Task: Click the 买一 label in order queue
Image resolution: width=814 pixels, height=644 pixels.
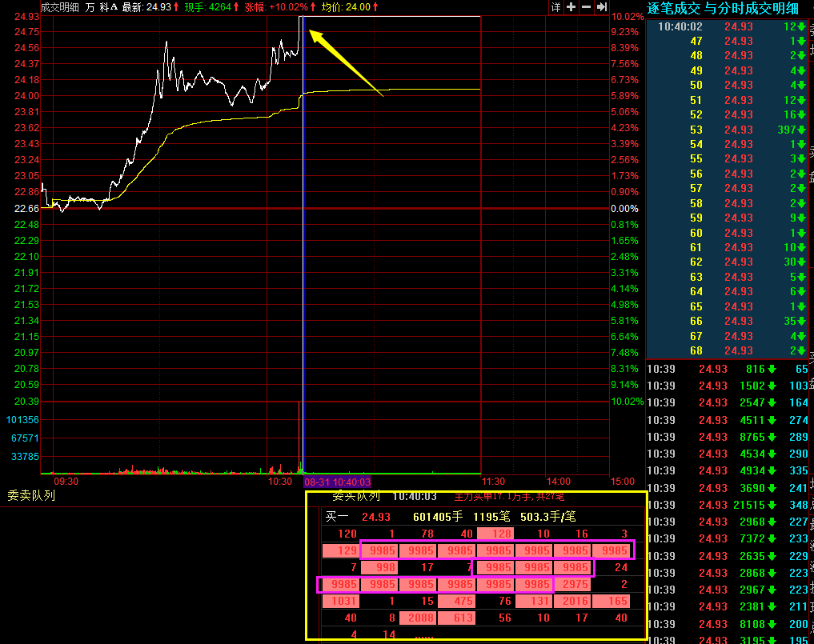Action: [337, 517]
